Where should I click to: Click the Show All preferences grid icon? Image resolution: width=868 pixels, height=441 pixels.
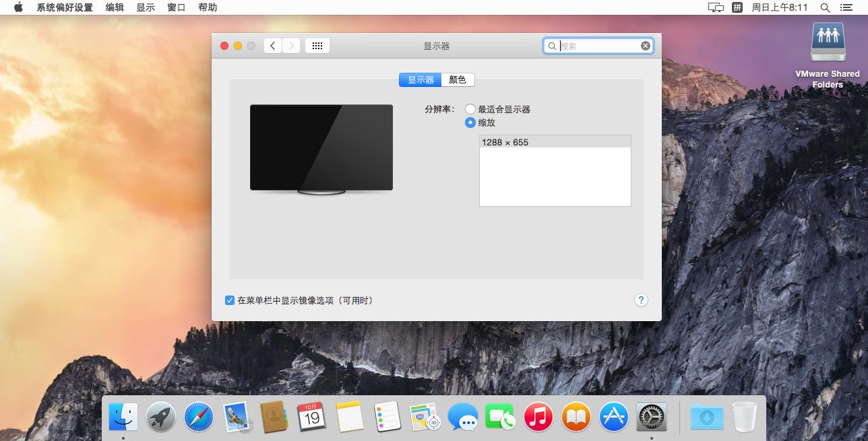317,45
